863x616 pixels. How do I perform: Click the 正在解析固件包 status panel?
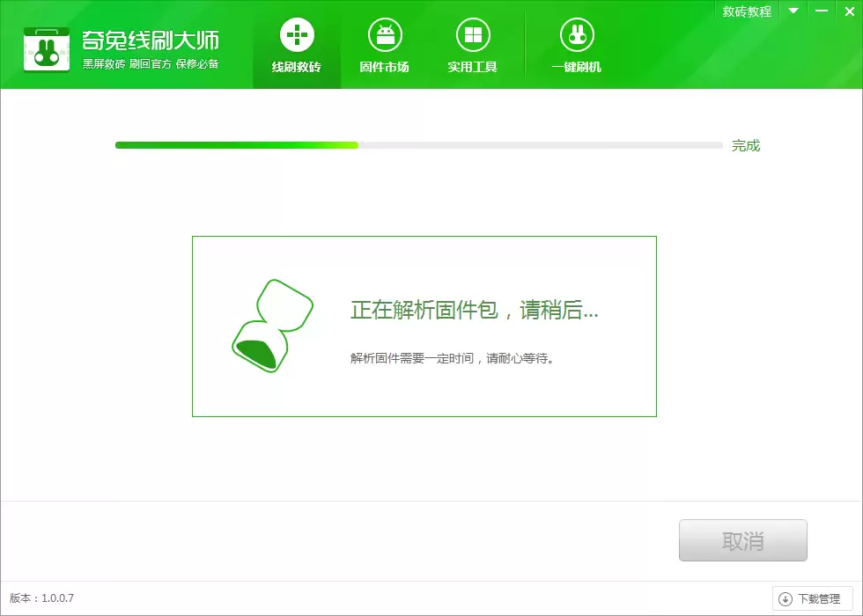424,326
